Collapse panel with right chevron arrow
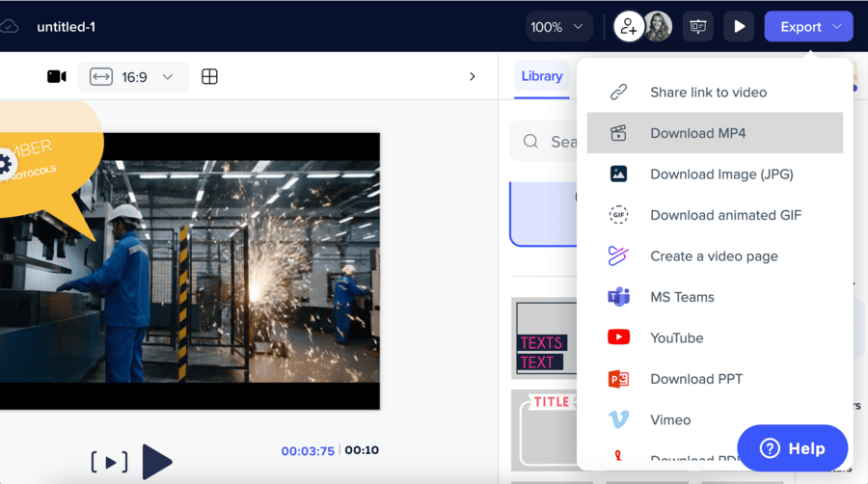868x484 pixels. 472,76
